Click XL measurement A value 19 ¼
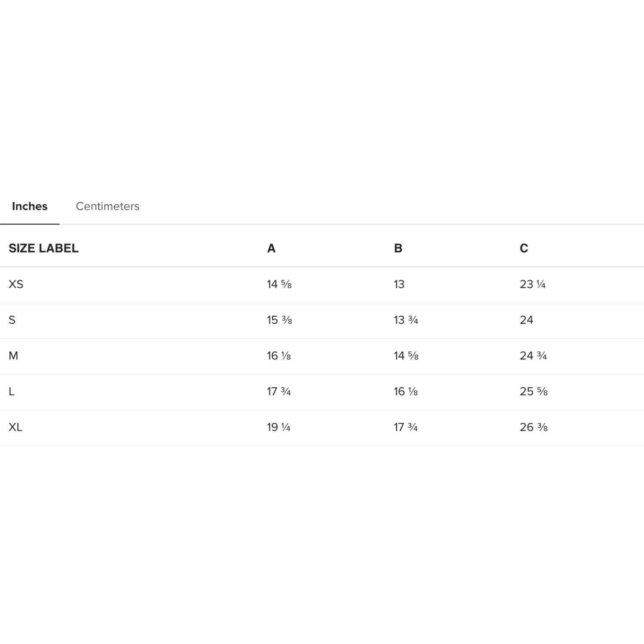 tap(278, 427)
